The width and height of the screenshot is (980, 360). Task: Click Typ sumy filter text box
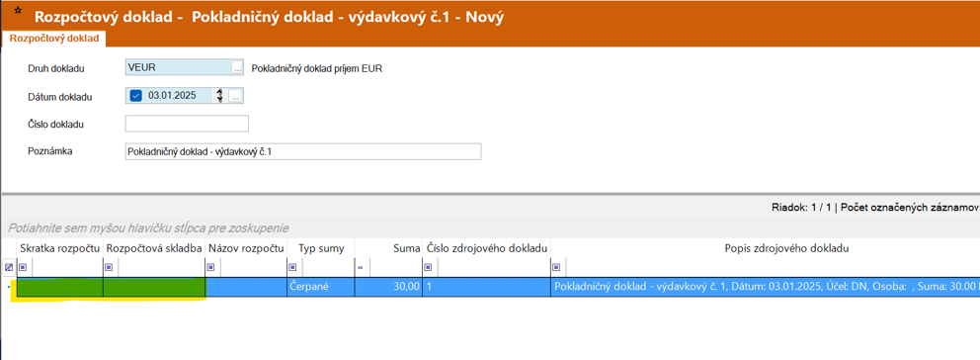(x=327, y=267)
